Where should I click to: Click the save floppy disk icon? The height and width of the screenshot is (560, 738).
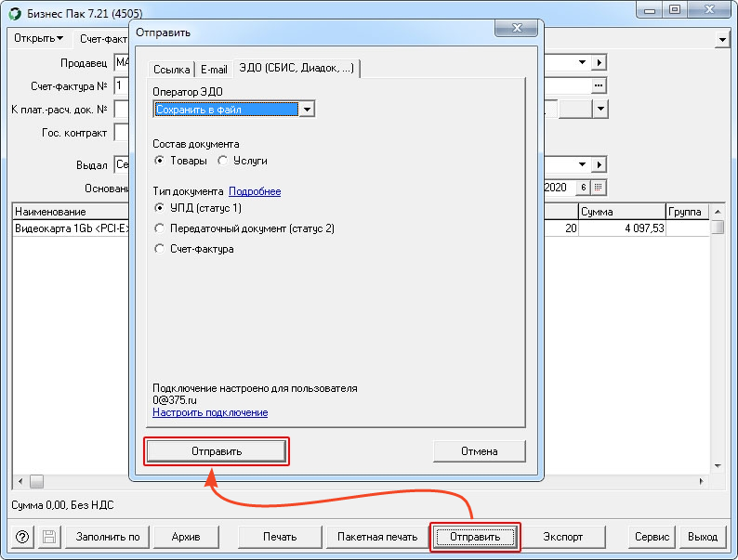[49, 537]
